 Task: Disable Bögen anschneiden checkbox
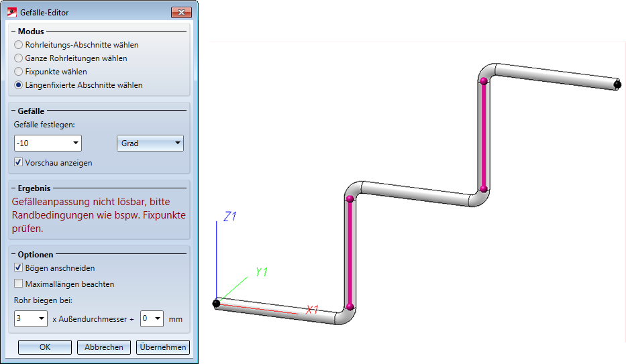pyautogui.click(x=18, y=267)
